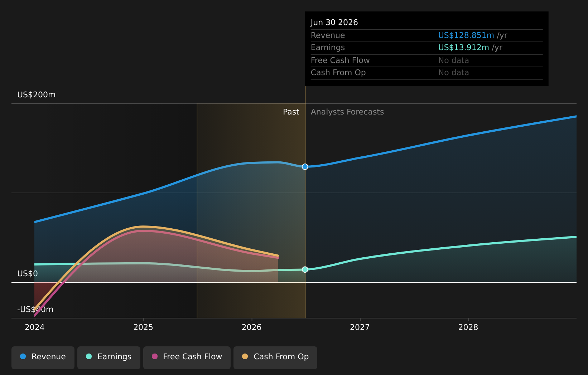Image resolution: width=588 pixels, height=375 pixels.
Task: Click the 2024 x-axis label
Action: pyautogui.click(x=34, y=327)
